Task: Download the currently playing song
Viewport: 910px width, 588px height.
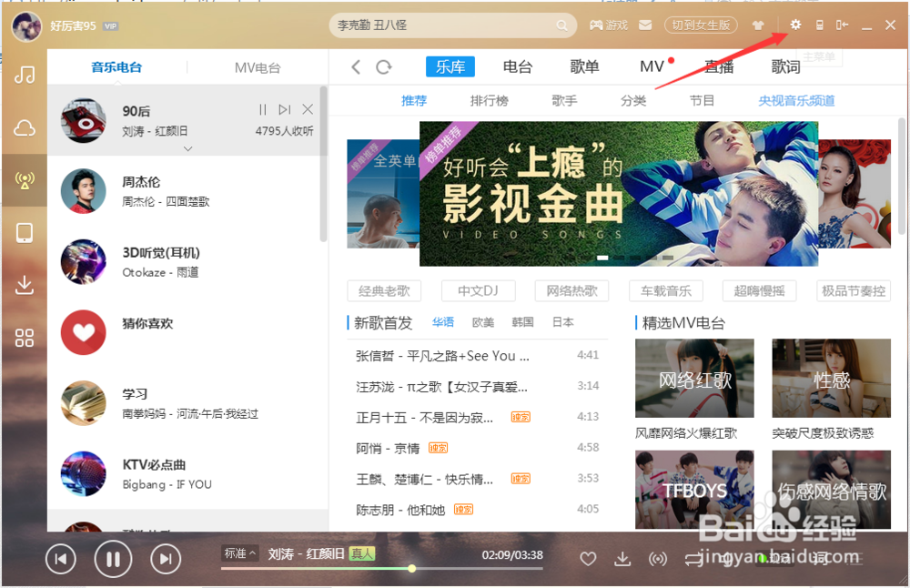Action: coord(622,558)
